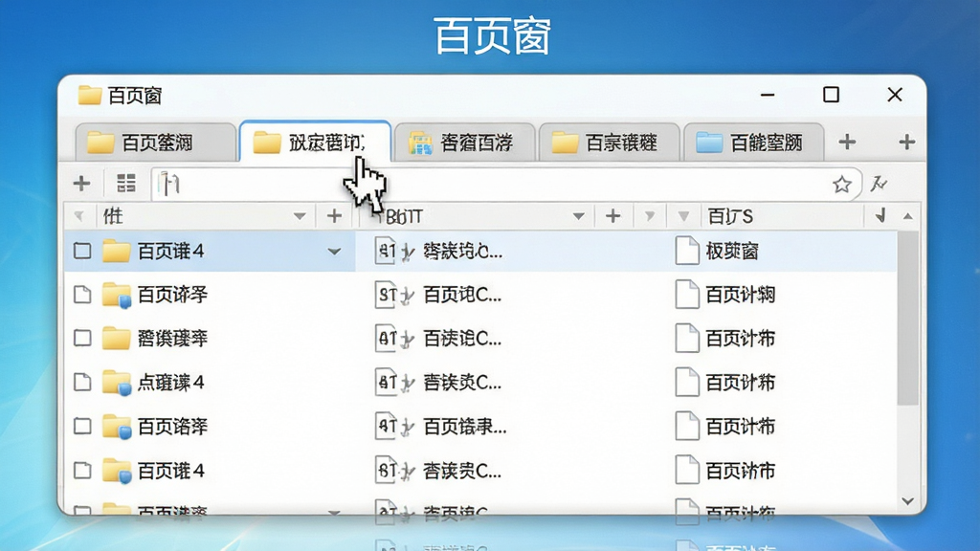Click the AT file-type icon before 百页锆隶...
The width and height of the screenshot is (980, 551).
(385, 427)
